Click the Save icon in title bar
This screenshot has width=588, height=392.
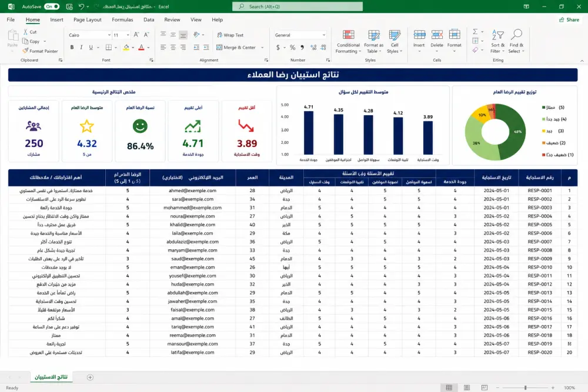(x=69, y=6)
